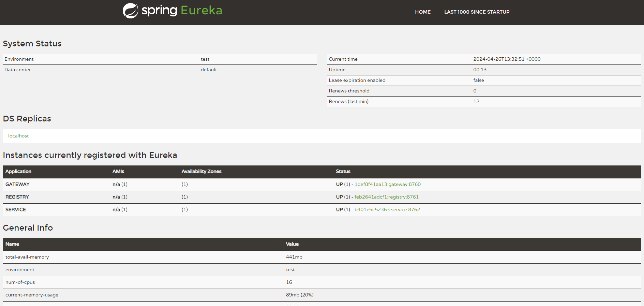
Task: Select the 89mb (20%) usage value
Action: [x=300, y=295]
